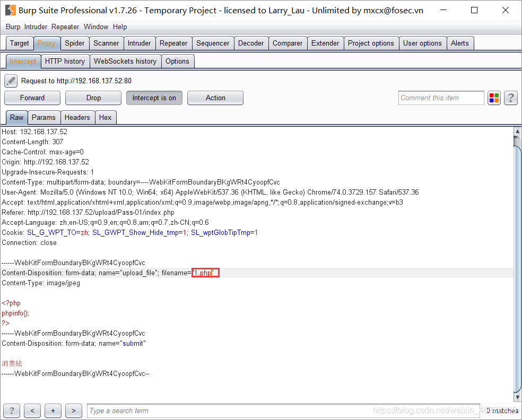This screenshot has width=522, height=420.
Task: Click the Cache-Control: max-age=0 line
Action: tap(42, 152)
